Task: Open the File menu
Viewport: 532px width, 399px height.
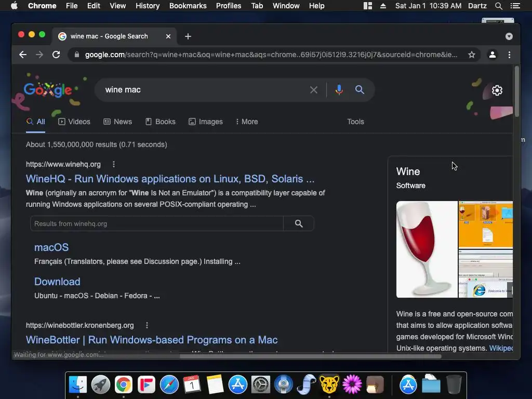Action: coord(72,6)
